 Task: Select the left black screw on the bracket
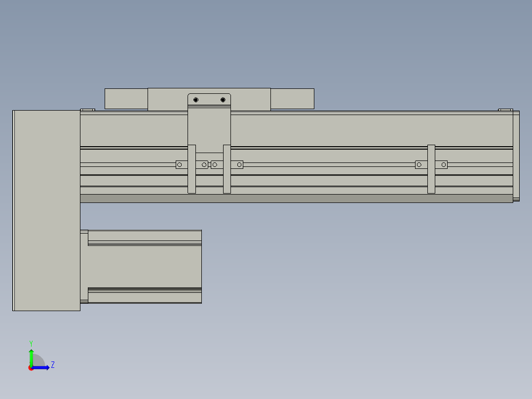click(196, 100)
